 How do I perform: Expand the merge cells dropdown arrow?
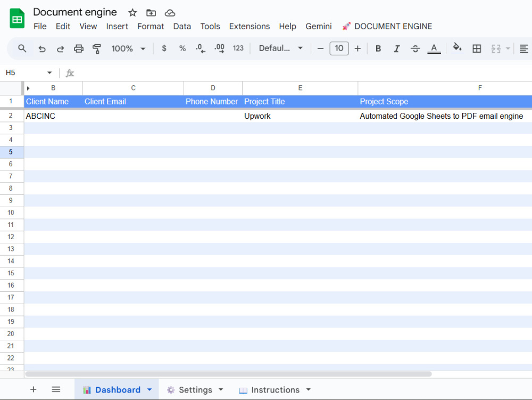(x=508, y=48)
